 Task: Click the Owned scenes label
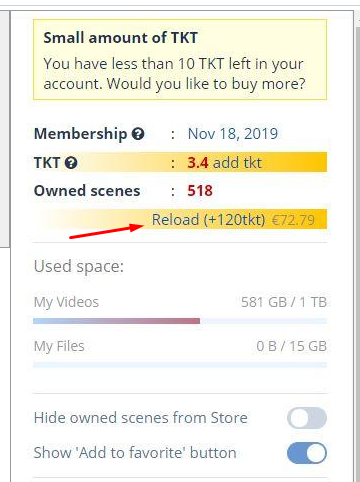tap(87, 191)
